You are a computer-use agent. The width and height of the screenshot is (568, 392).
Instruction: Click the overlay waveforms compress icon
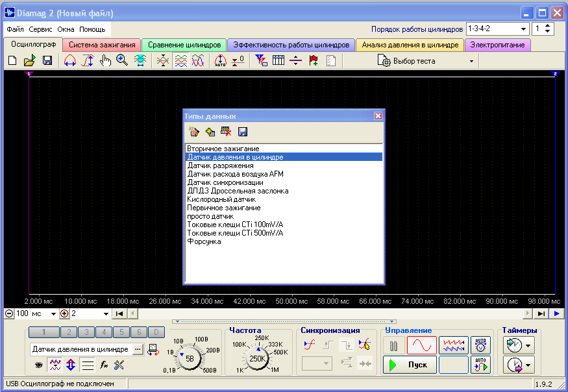pyautogui.click(x=163, y=60)
